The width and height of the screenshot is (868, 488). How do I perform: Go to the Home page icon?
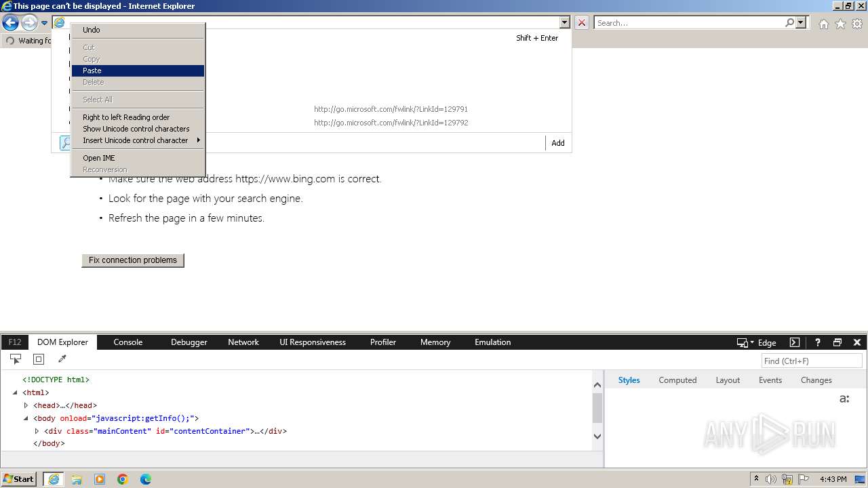pyautogui.click(x=823, y=24)
